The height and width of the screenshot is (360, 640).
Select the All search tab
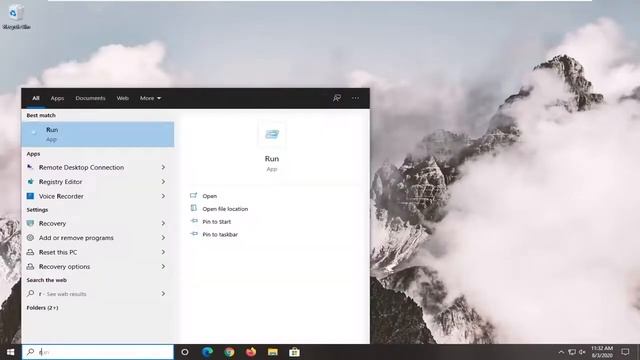click(x=36, y=98)
